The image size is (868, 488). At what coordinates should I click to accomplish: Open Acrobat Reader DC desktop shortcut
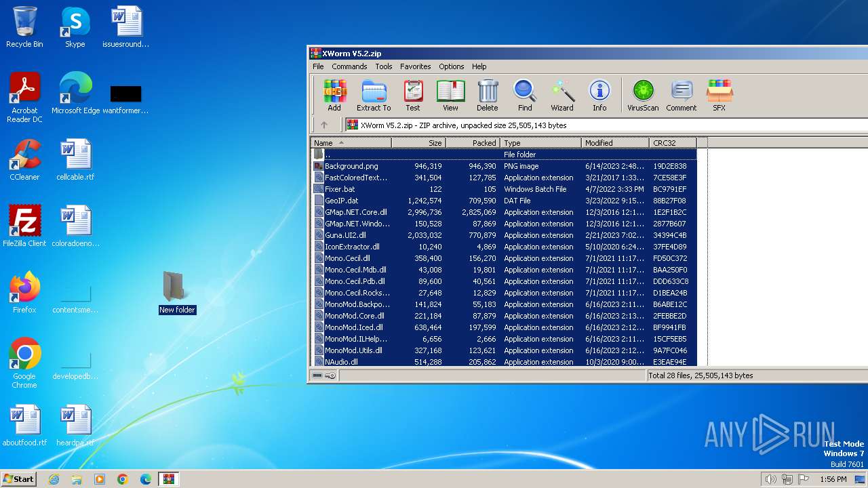(24, 98)
